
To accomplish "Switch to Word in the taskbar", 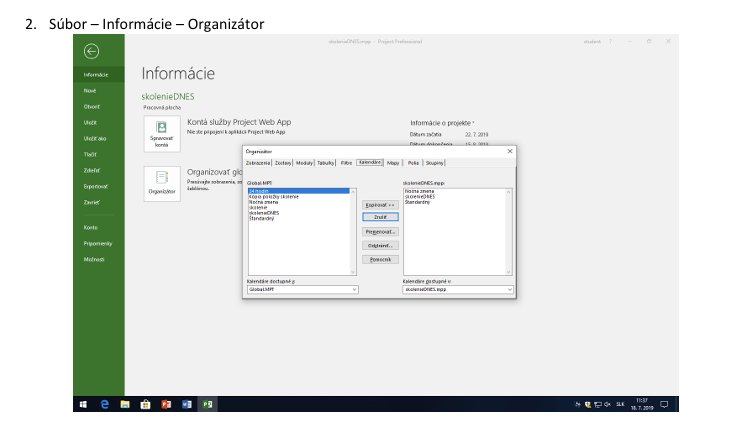I will 187,404.
